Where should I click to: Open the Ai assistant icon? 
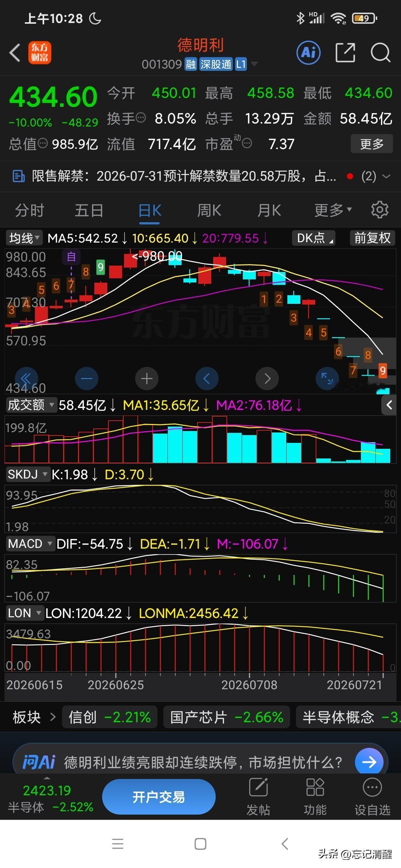tap(309, 52)
